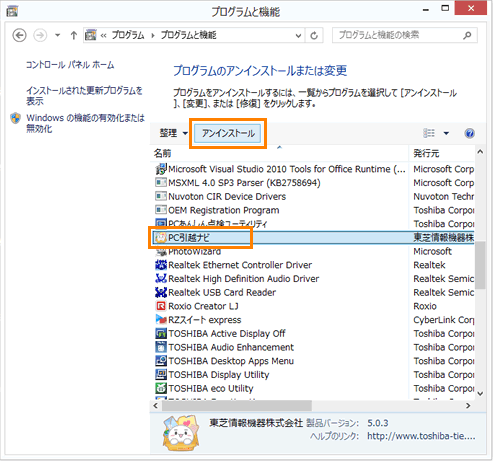This screenshot has width=493, height=461.
Task: Click the horizontal scrollbar right arrow
Action: (468, 406)
